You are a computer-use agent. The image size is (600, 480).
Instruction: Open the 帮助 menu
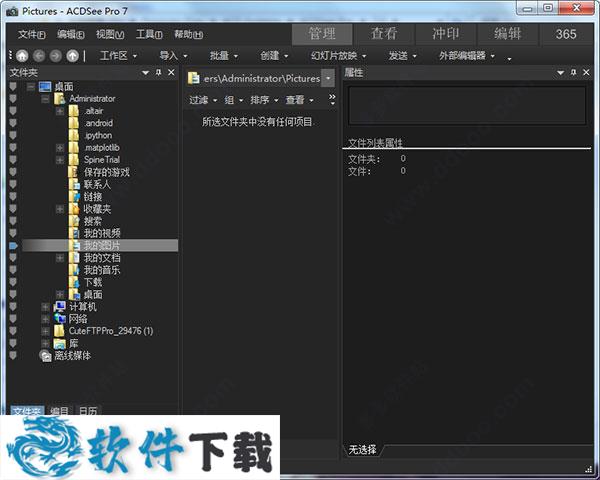[188, 34]
